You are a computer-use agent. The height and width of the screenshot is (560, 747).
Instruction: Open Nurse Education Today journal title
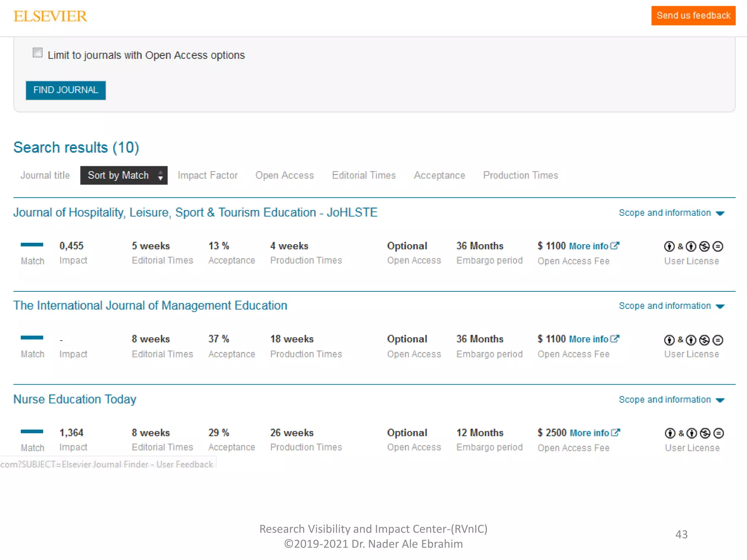click(x=75, y=399)
